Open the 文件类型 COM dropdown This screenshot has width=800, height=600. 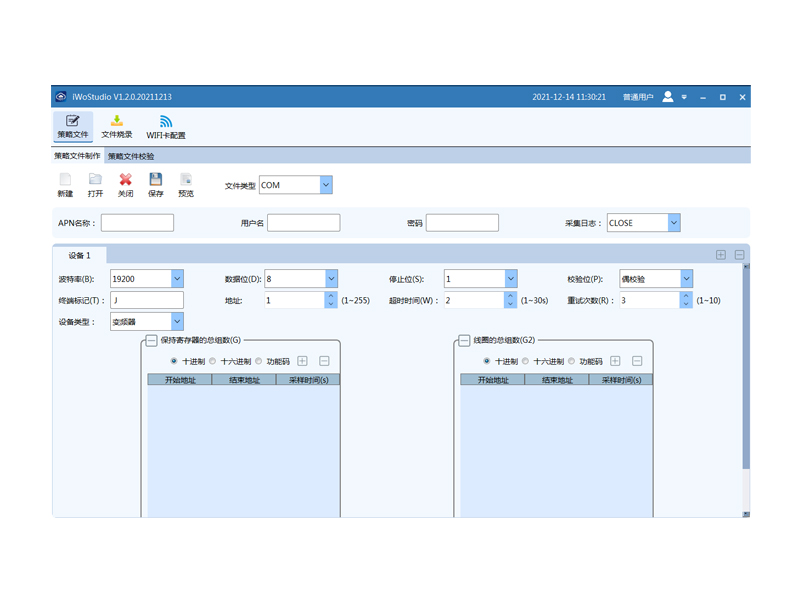tap(326, 185)
